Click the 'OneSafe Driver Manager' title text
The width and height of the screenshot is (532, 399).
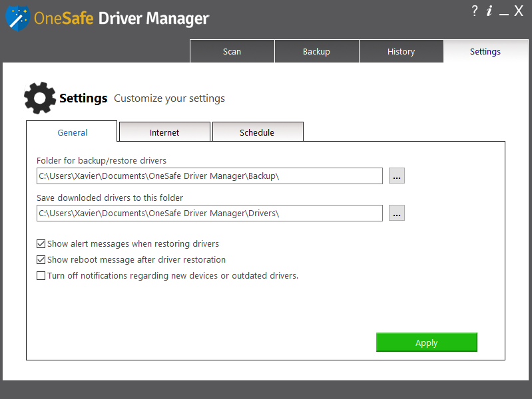(121, 19)
